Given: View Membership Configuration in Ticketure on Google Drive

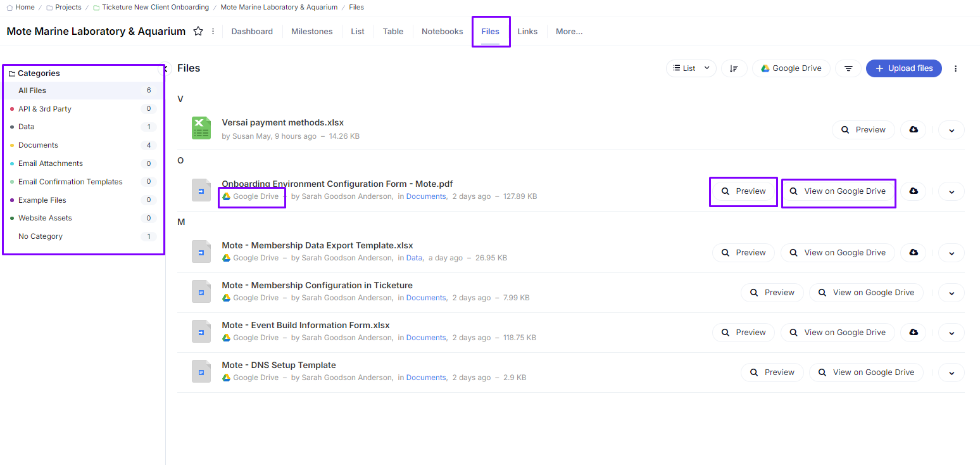Looking at the screenshot, I should coord(866,293).
